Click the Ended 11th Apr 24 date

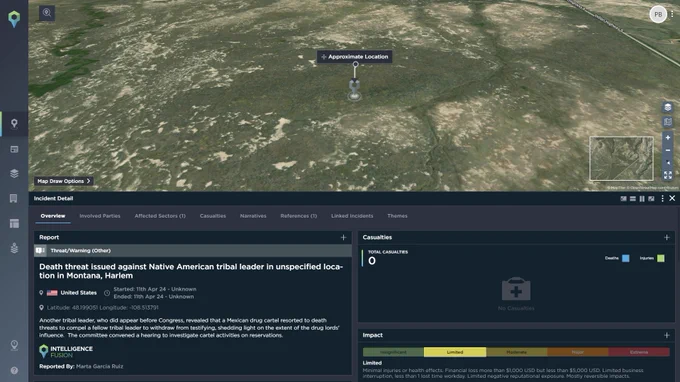154,297
